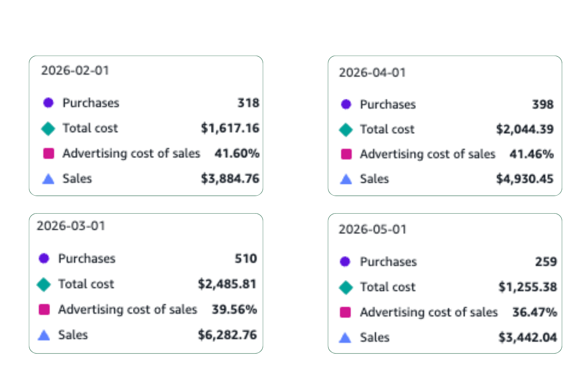Click the Total cost value $2,044.39
The height and width of the screenshot is (392, 588).
[525, 129]
